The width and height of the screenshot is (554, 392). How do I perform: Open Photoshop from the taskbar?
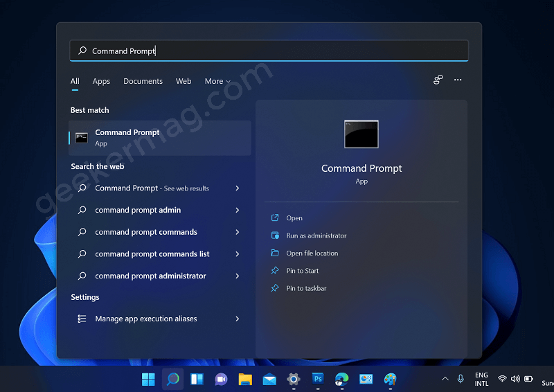318,379
